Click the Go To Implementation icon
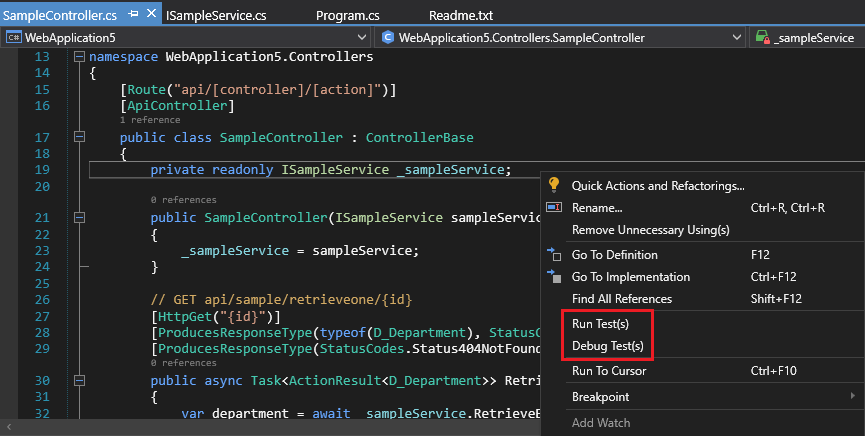865x436 pixels. point(554,277)
